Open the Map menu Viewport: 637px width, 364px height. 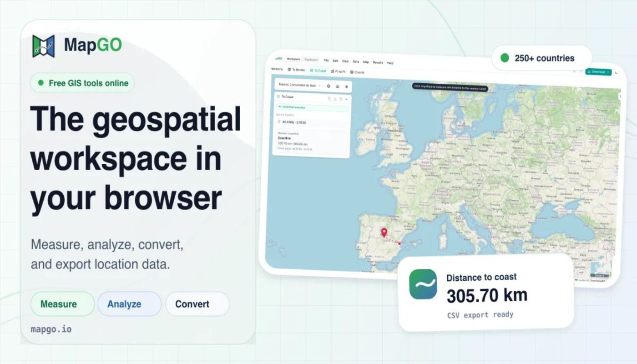coord(366,62)
